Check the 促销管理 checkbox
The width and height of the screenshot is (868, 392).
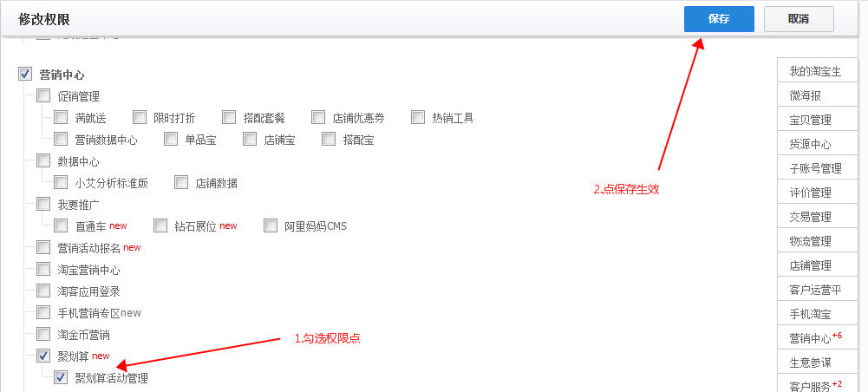pyautogui.click(x=43, y=95)
